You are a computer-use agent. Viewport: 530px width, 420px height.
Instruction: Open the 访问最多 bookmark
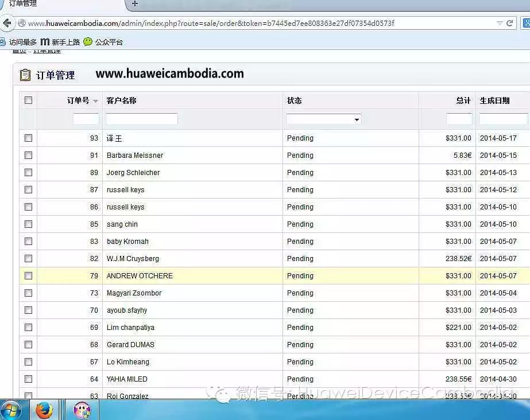pos(19,42)
